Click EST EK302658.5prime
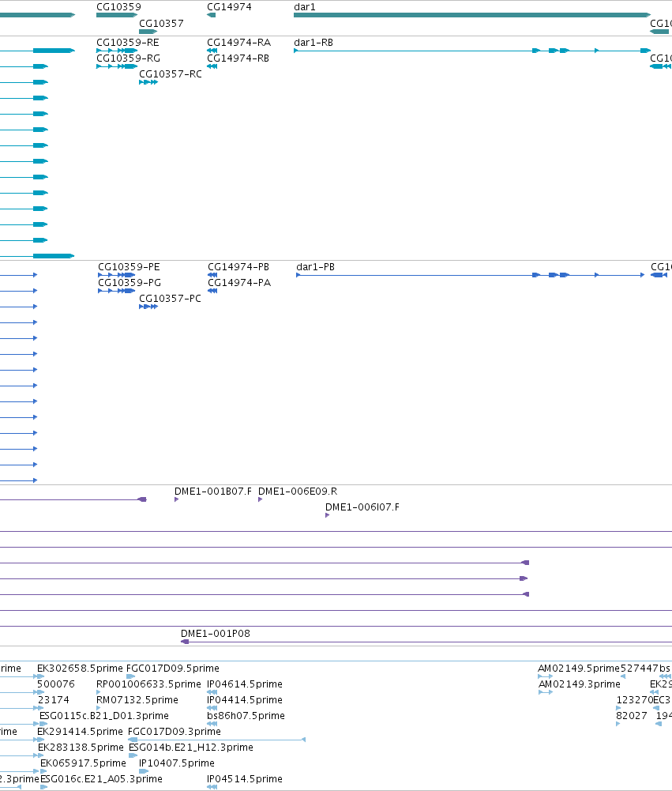672x791 pixels. pyautogui.click(x=81, y=669)
